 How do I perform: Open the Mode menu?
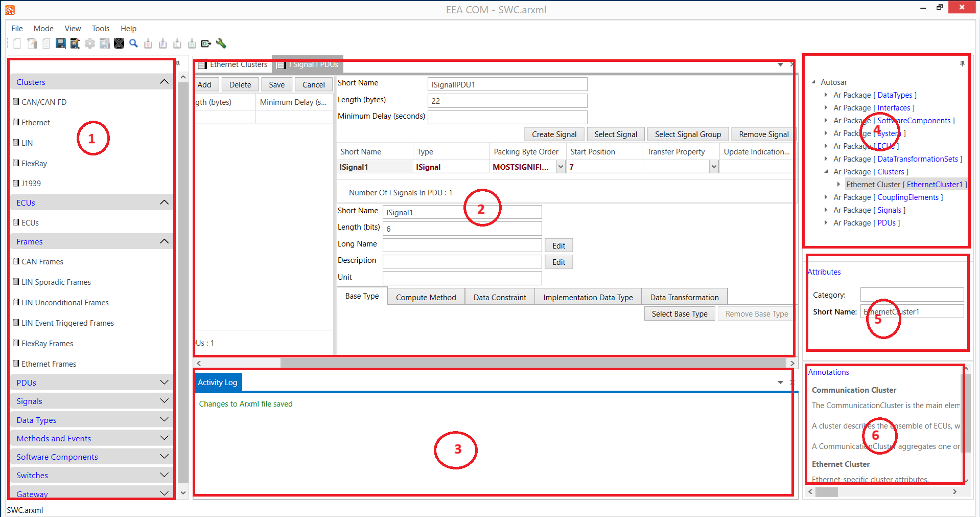click(x=43, y=29)
